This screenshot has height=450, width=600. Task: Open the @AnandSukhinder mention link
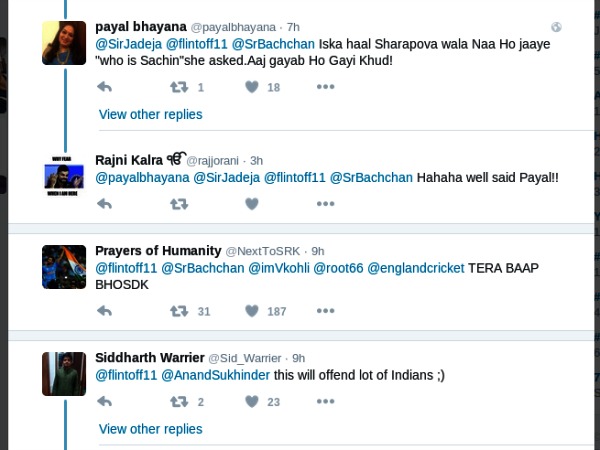click(x=215, y=375)
